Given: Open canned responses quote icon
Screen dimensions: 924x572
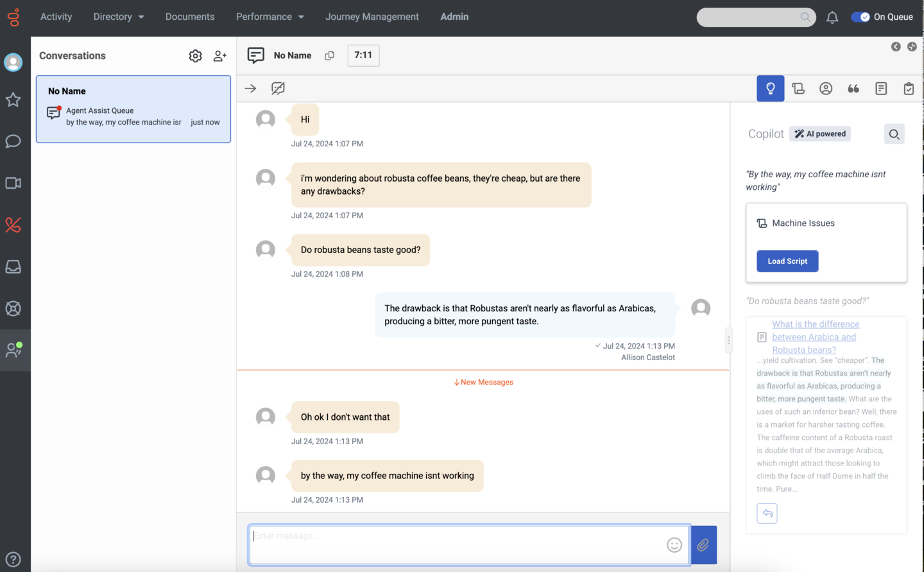Looking at the screenshot, I should pos(853,89).
